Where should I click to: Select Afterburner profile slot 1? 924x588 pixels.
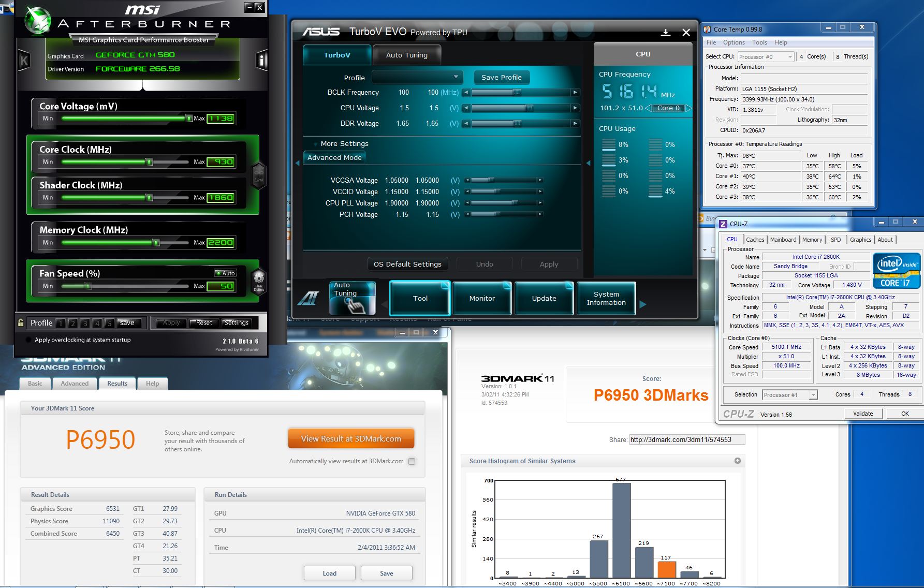tap(61, 323)
